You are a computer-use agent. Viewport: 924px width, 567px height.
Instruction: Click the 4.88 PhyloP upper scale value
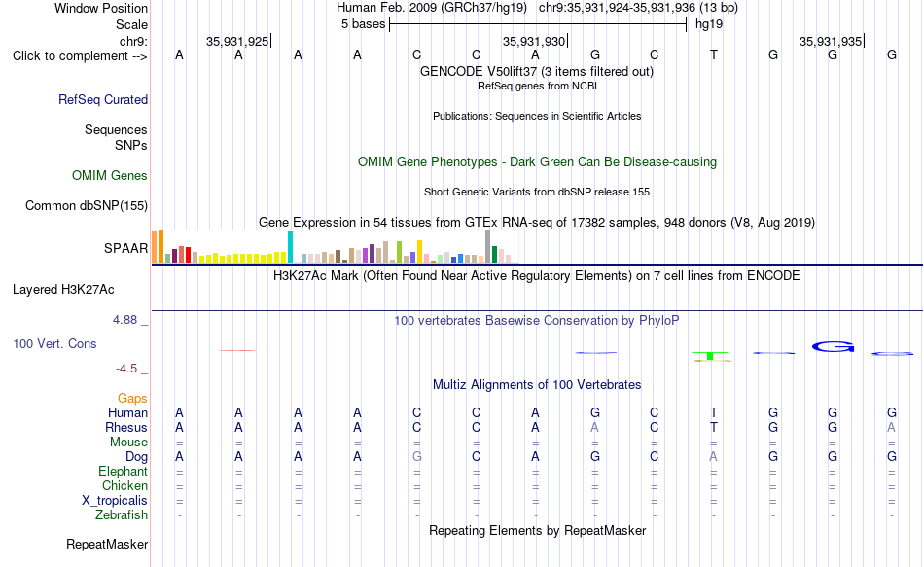[x=124, y=319]
